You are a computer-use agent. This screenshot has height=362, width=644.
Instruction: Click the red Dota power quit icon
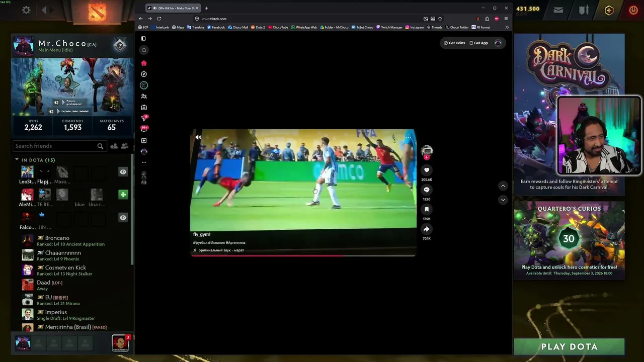633,10
